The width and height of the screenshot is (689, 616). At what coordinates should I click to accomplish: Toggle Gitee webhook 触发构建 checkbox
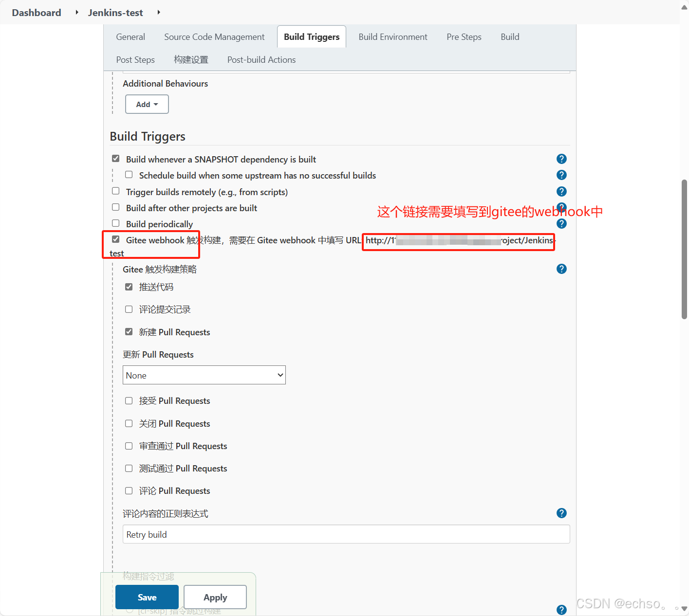[116, 239]
